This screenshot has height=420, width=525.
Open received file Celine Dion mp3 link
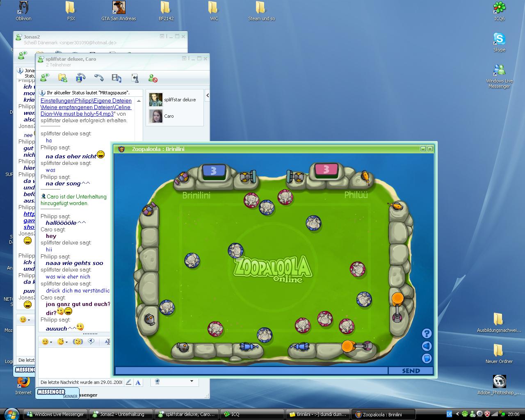(x=86, y=107)
